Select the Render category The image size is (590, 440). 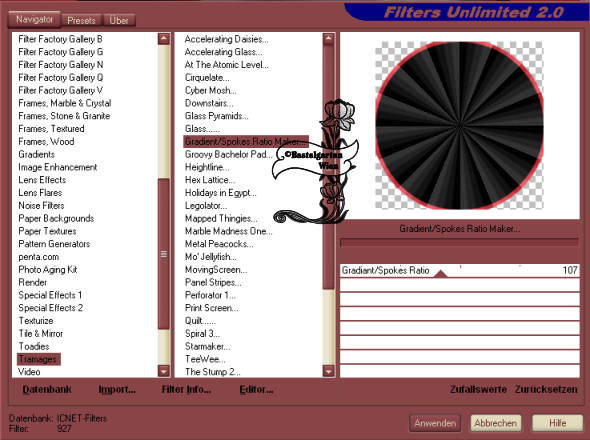(33, 282)
